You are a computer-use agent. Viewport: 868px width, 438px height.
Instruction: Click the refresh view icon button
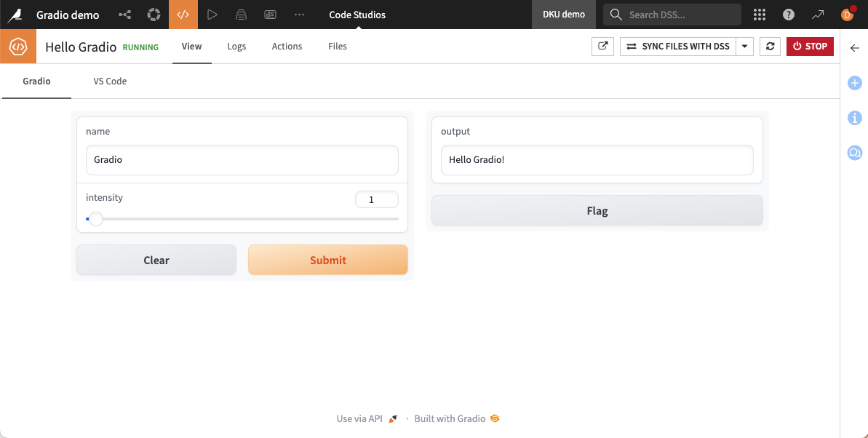(x=770, y=46)
